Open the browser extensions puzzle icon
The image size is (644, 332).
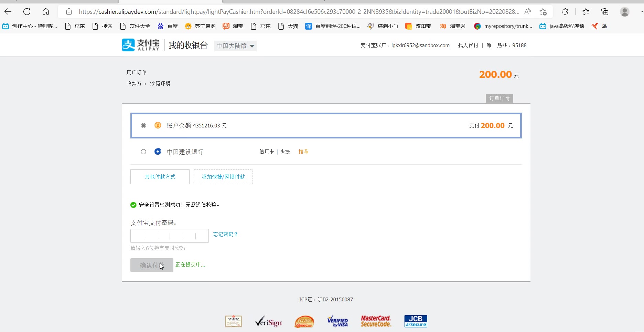click(x=565, y=12)
